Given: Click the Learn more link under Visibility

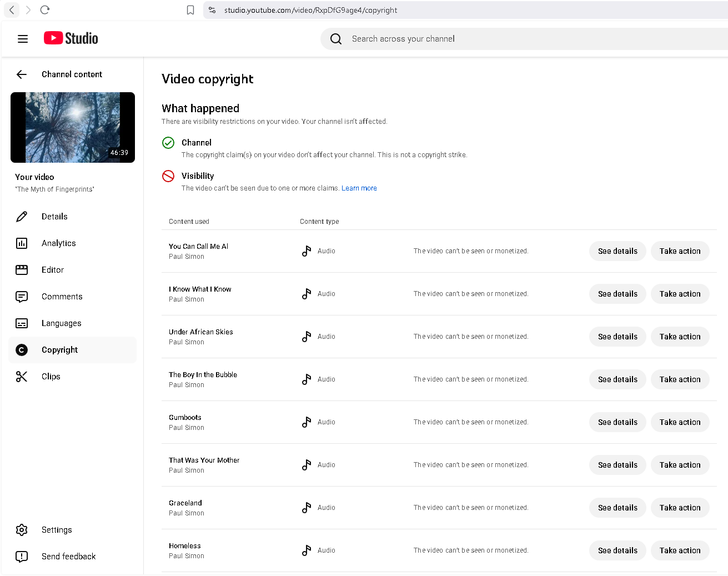Looking at the screenshot, I should pyautogui.click(x=359, y=188).
